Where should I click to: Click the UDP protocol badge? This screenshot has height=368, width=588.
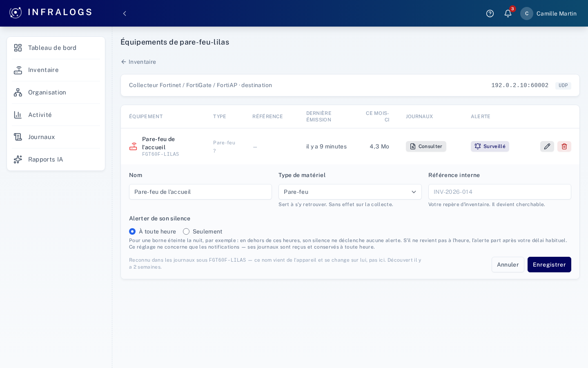(x=563, y=85)
